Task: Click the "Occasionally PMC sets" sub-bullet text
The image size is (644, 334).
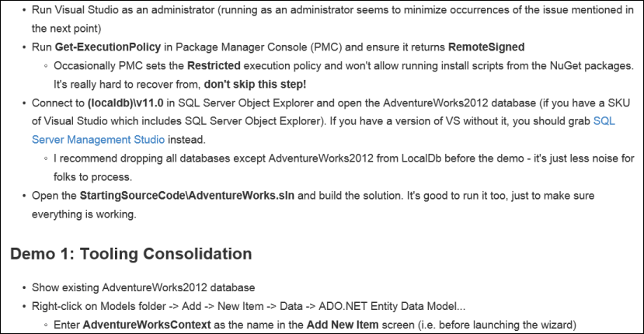Action: 110,67
